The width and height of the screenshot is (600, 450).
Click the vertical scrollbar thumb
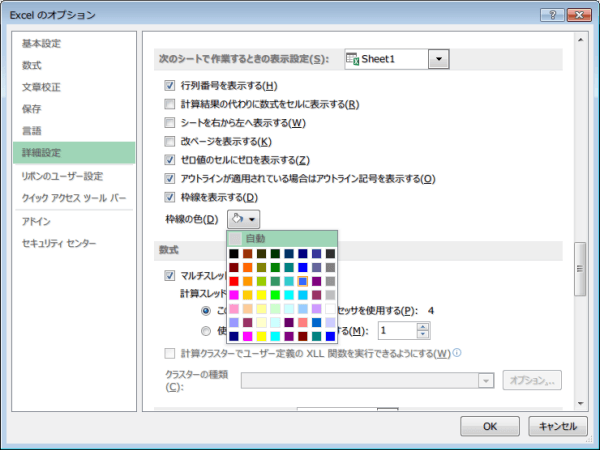pos(580,269)
